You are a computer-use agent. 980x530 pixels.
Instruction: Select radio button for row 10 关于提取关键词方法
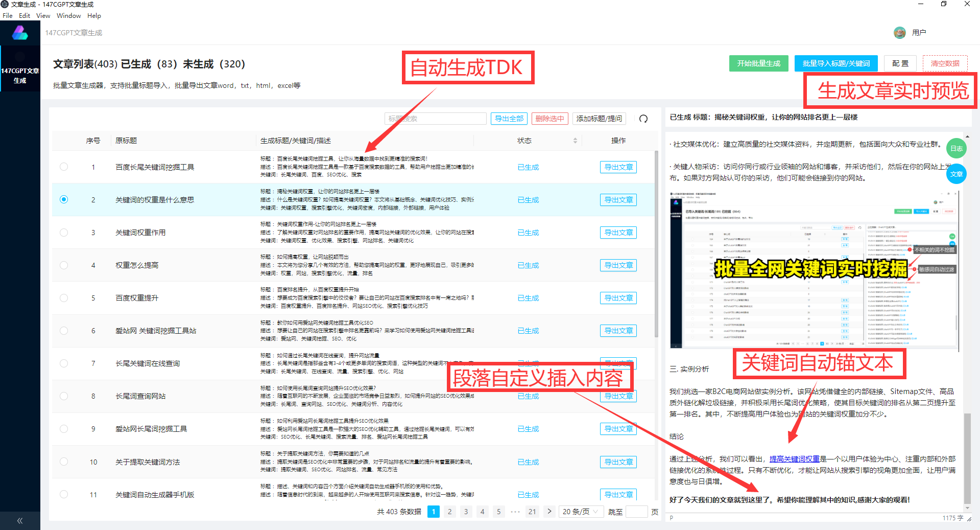[64, 461]
